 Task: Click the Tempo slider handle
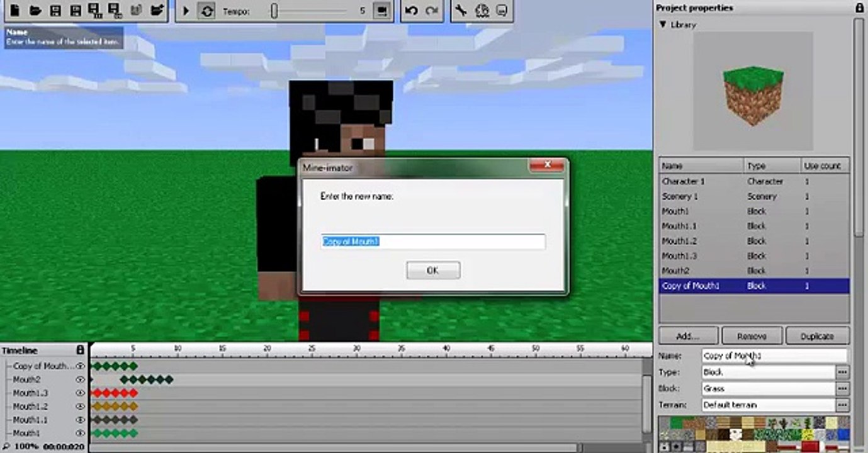[274, 11]
